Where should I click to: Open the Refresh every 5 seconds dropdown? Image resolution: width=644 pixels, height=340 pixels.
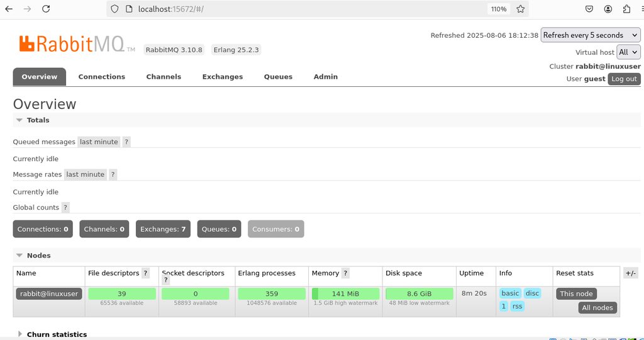[x=590, y=35]
